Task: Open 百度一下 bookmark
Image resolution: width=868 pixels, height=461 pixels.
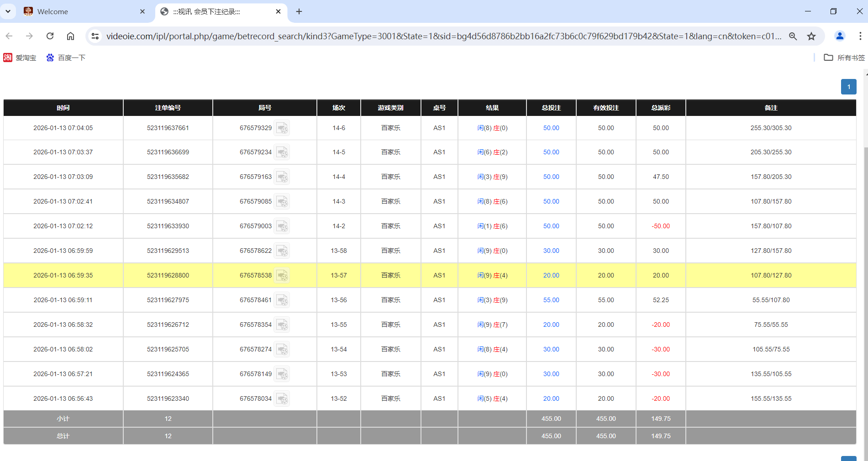Action: [x=66, y=58]
